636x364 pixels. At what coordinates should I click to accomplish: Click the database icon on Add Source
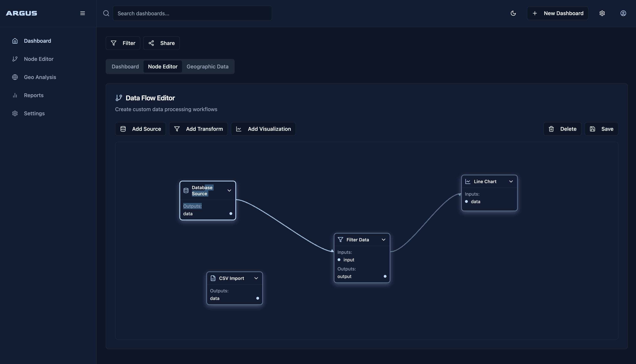(x=123, y=129)
